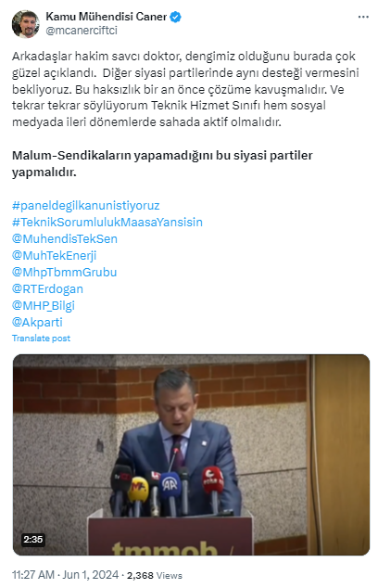This screenshot has width=378, height=588.
Task: Click the bold Malum-Sendikaların paragraph text
Action: coord(162,164)
